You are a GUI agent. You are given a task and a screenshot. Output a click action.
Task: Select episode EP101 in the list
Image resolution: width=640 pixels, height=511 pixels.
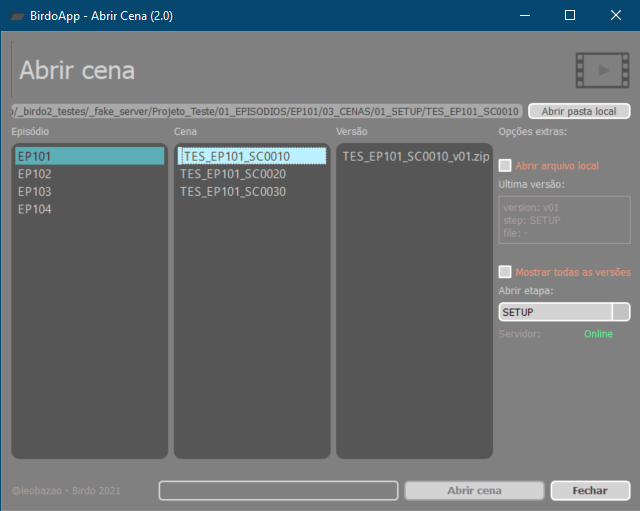pyautogui.click(x=89, y=156)
